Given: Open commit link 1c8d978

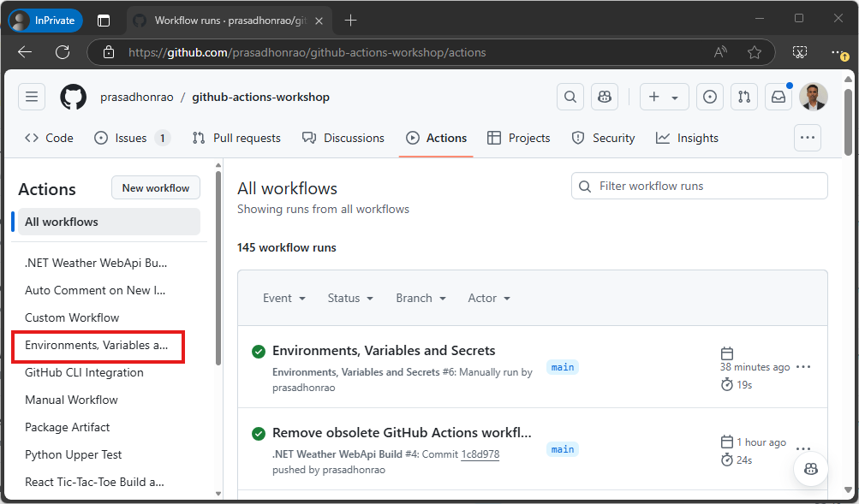Looking at the screenshot, I should (479, 454).
